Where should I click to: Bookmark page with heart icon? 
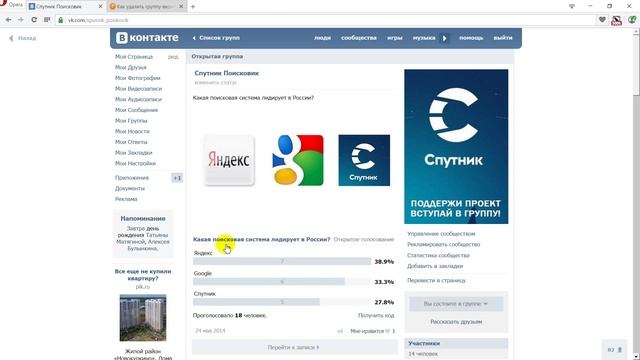(x=602, y=20)
